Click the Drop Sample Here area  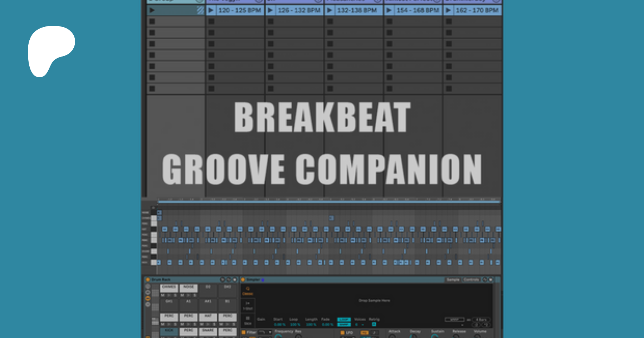click(x=374, y=301)
